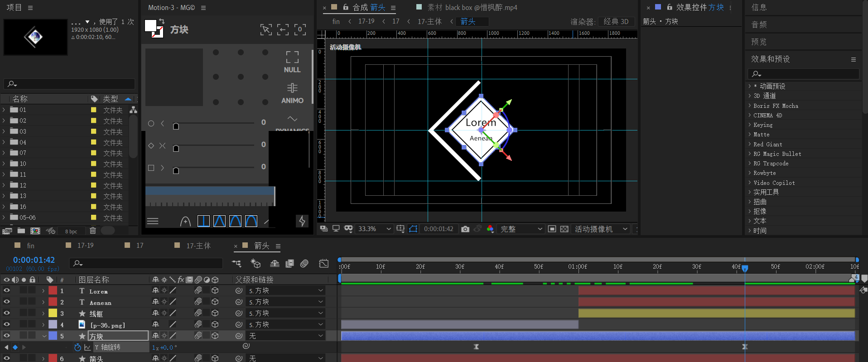The image size is (868, 362).
Task: Open the graph editor icon in timeline
Action: pos(324,263)
